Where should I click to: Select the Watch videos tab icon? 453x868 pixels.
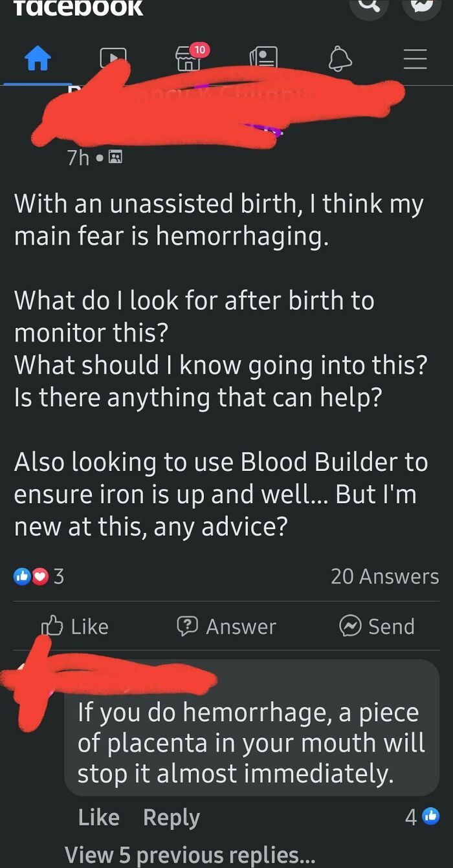coord(113,59)
